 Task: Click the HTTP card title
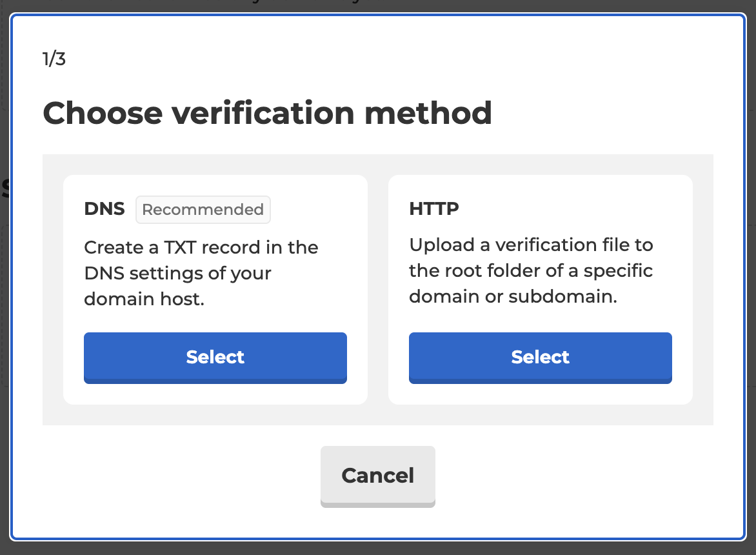coord(434,209)
